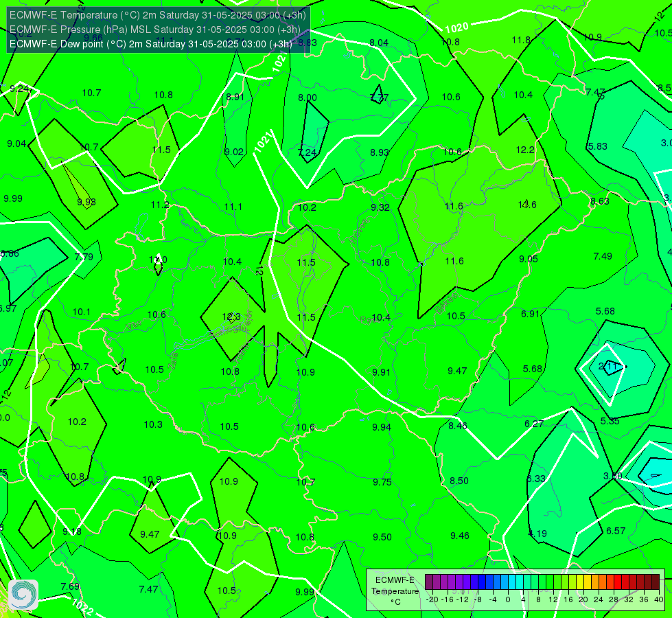
Task: Click the 1020 isobar label
Action: (457, 28)
